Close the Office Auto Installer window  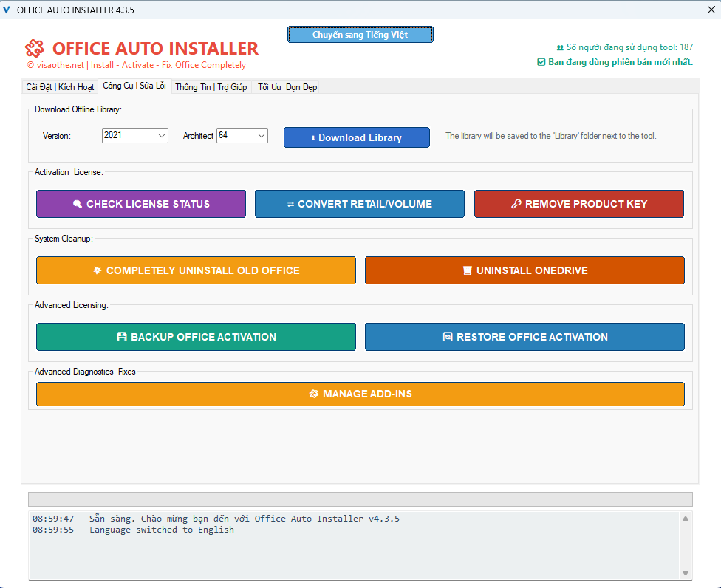pos(711,10)
